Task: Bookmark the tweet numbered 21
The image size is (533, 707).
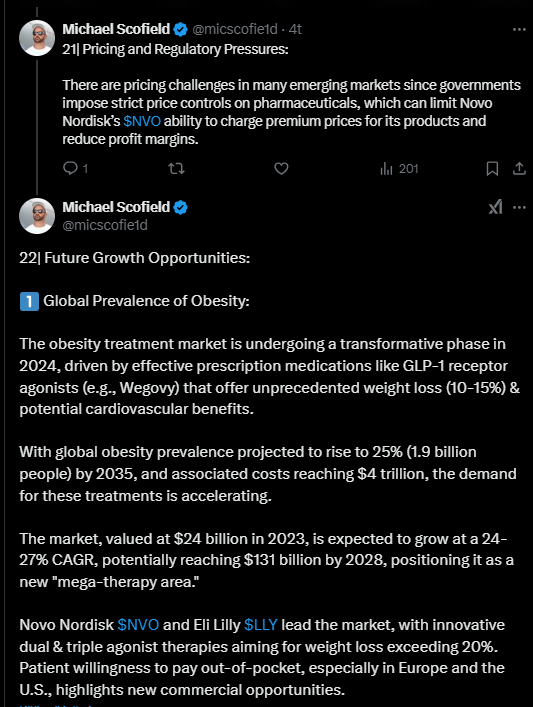Action: point(492,169)
